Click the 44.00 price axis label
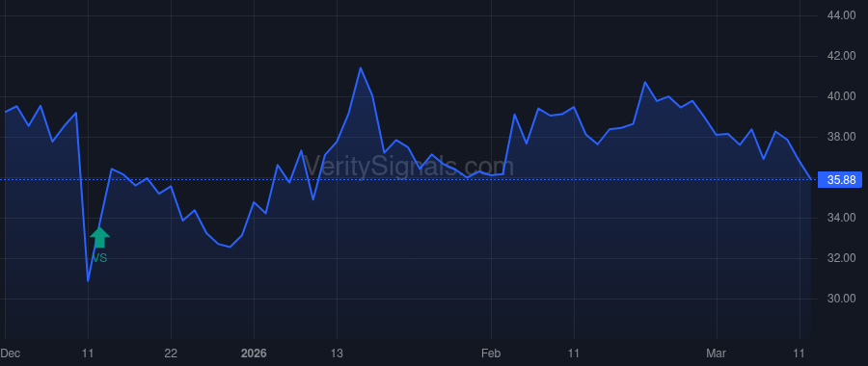The image size is (868, 366). click(x=841, y=15)
